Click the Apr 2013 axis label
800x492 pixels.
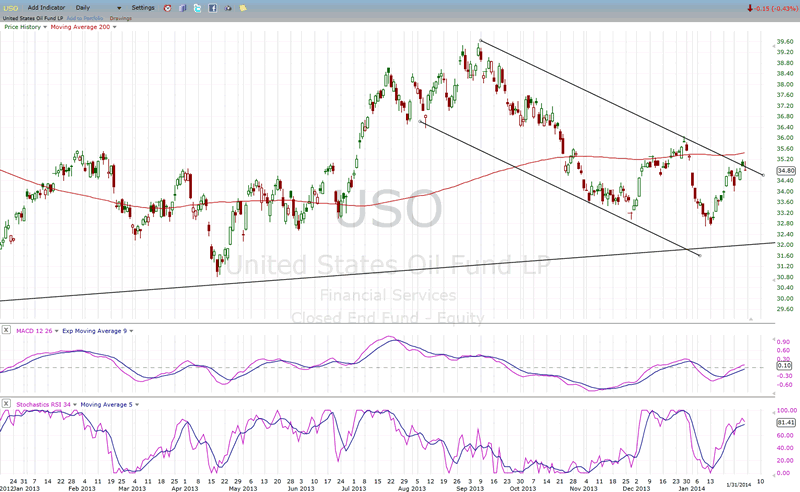[184, 488]
